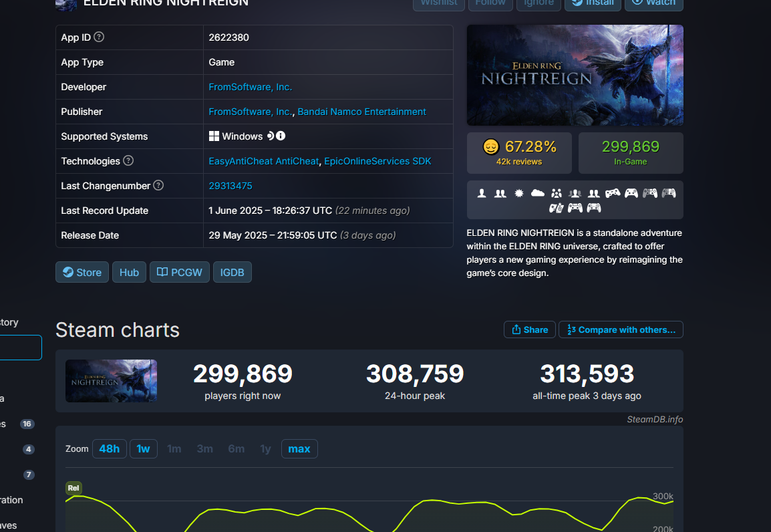Click the 299,869 players right now figure
The height and width of the screenshot is (532, 771).
(243, 374)
